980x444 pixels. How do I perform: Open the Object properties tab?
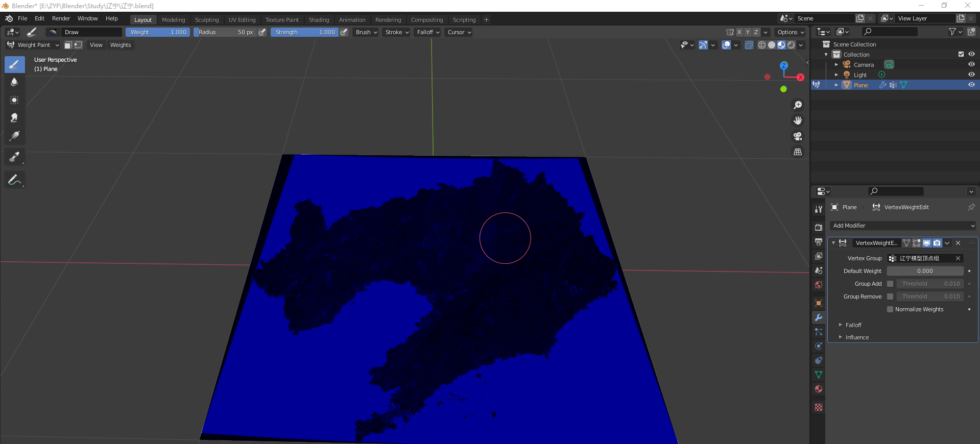click(x=819, y=303)
